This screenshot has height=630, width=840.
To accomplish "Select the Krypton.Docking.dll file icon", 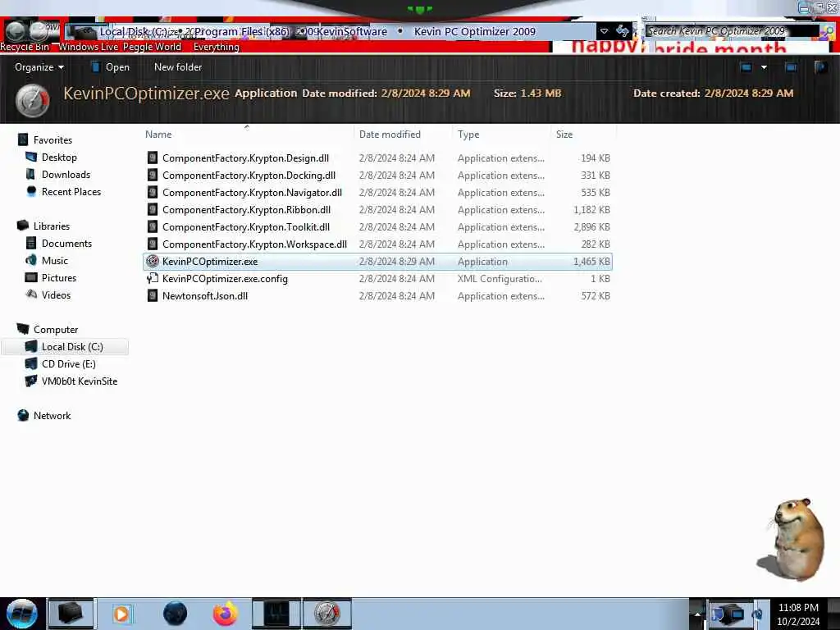I will tap(153, 176).
